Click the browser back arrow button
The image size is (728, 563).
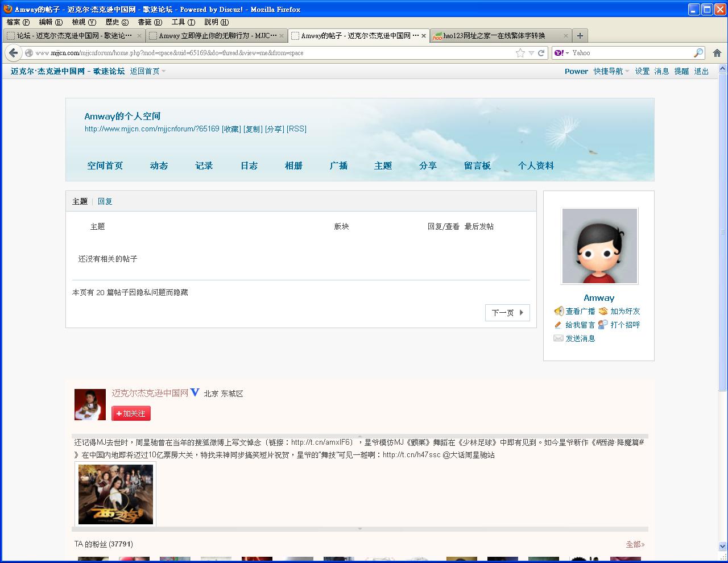point(13,53)
